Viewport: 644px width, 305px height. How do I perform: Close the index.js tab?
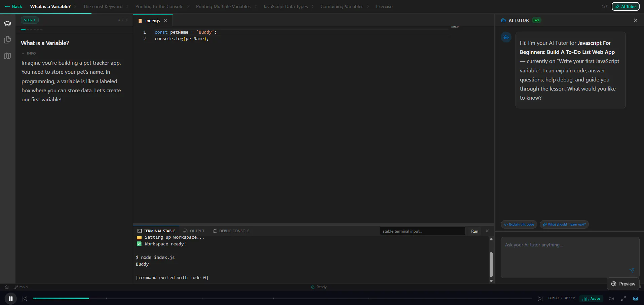(x=165, y=21)
